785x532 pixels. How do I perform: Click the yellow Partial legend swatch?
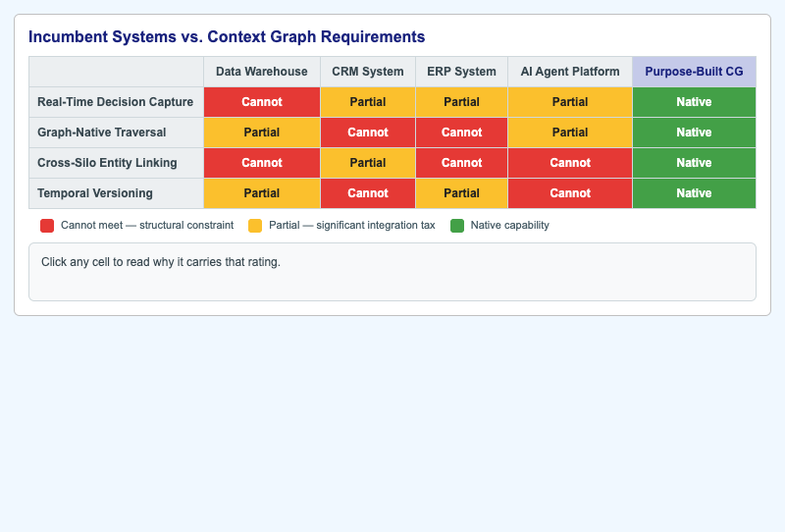[x=255, y=226]
